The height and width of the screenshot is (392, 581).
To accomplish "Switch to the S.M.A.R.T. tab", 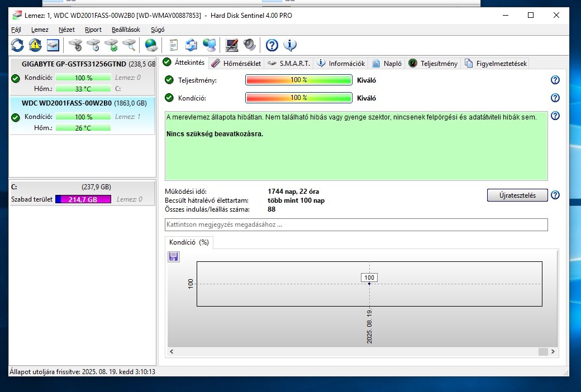I will pos(289,63).
